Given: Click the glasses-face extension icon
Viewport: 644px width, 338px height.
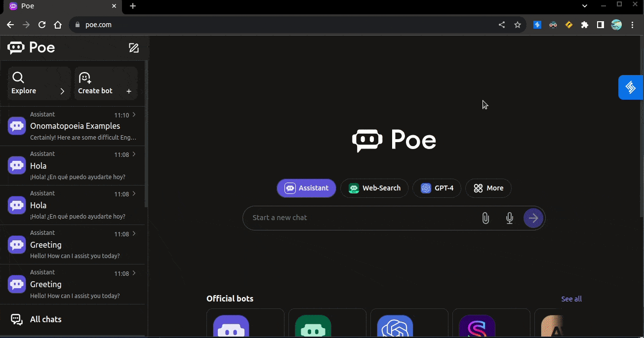Looking at the screenshot, I should point(553,25).
